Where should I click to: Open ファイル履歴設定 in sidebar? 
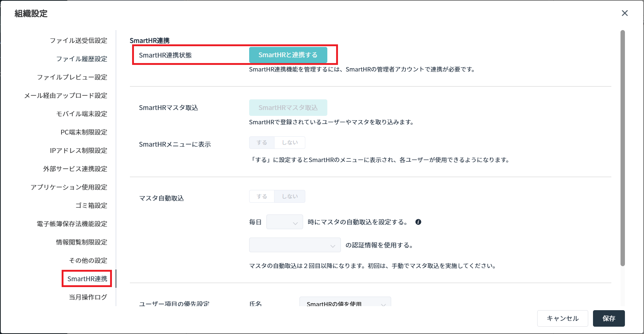(x=81, y=59)
